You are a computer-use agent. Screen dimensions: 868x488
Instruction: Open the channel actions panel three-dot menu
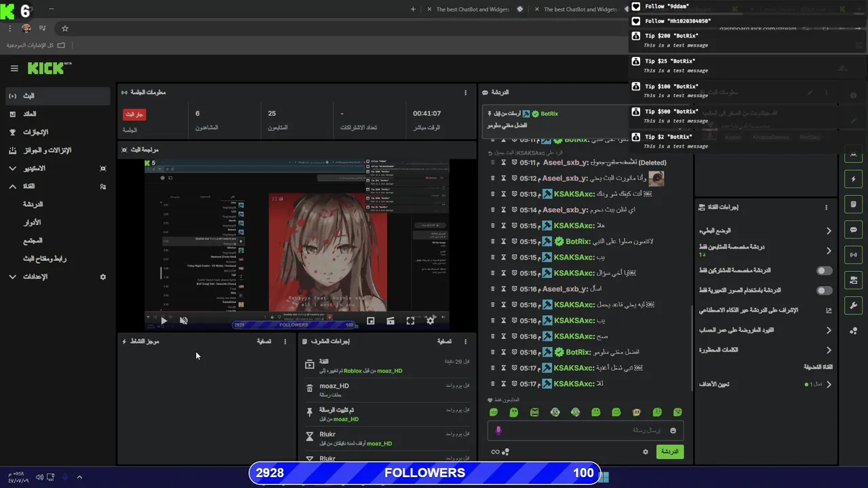pyautogui.click(x=826, y=207)
